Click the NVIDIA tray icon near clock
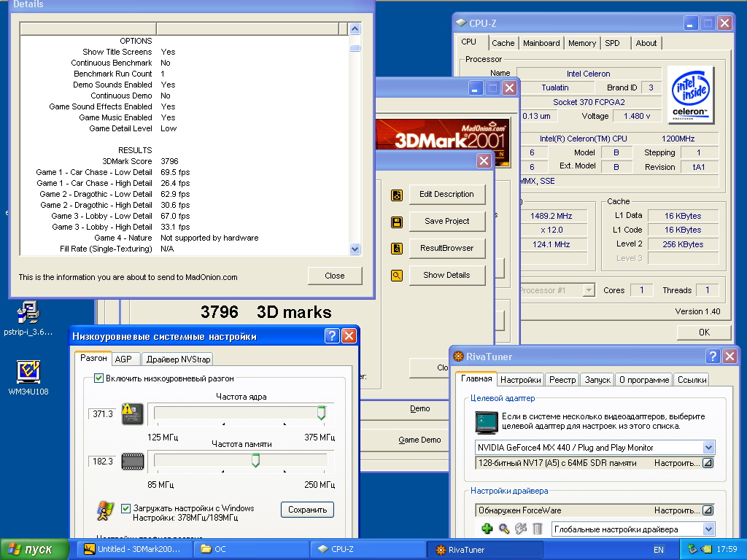The image size is (747, 560). pos(706,549)
